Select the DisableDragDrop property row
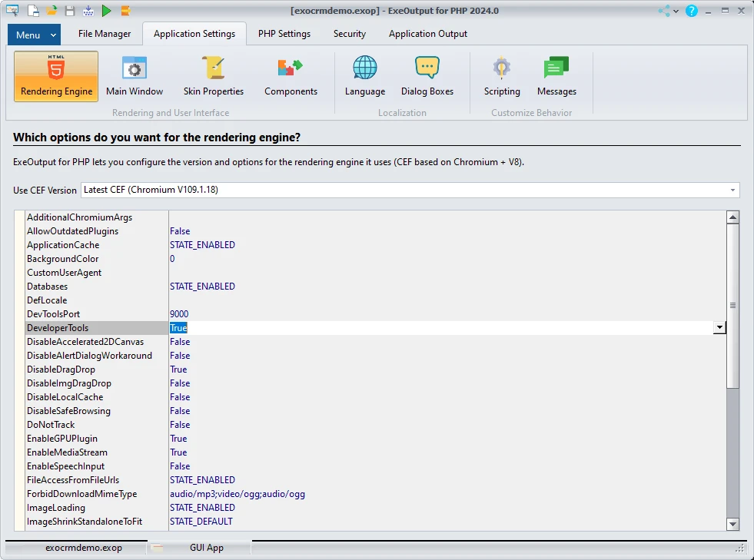 [61, 369]
